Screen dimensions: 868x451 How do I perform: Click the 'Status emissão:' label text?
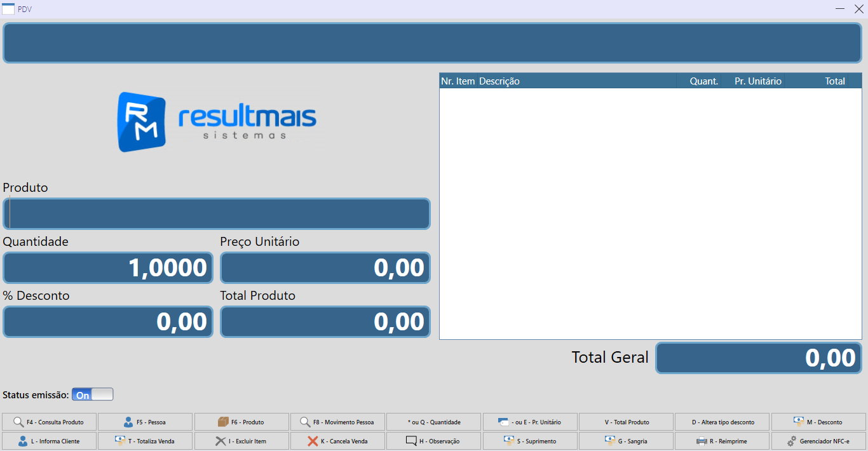(36, 394)
